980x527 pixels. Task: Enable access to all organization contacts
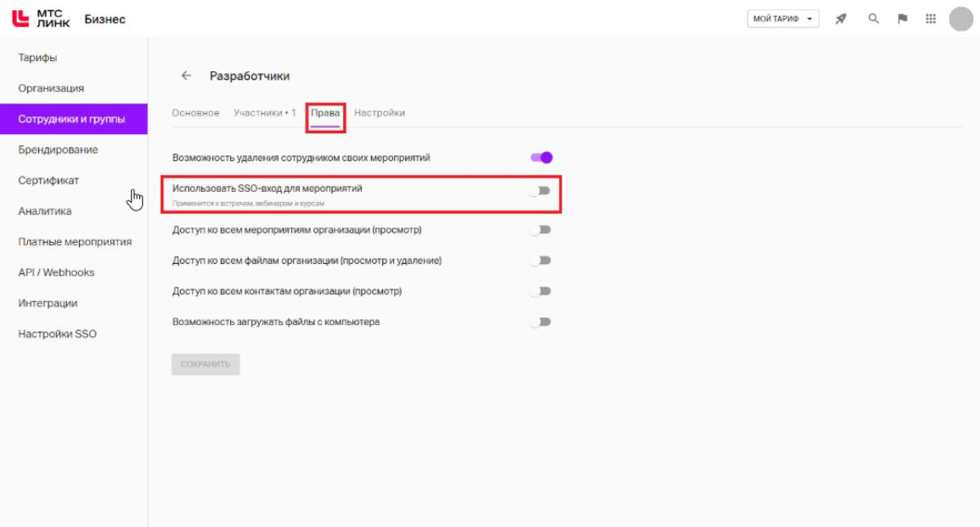540,291
